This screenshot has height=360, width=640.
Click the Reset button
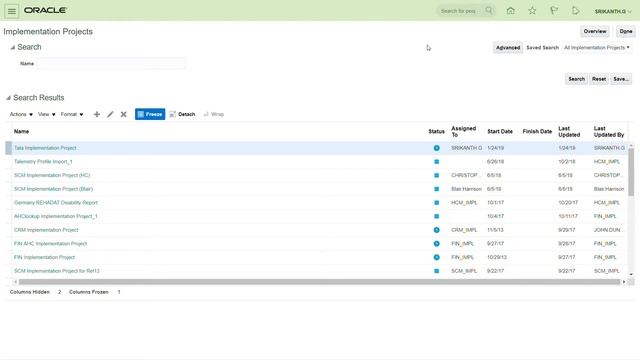[x=599, y=79]
